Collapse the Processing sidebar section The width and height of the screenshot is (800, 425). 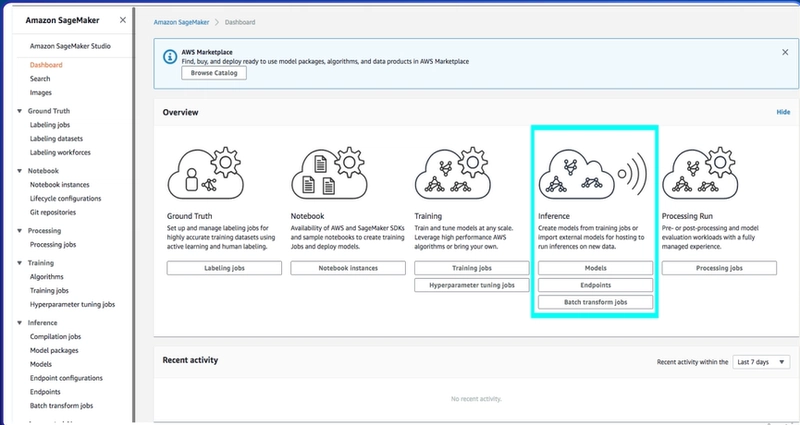coord(19,231)
